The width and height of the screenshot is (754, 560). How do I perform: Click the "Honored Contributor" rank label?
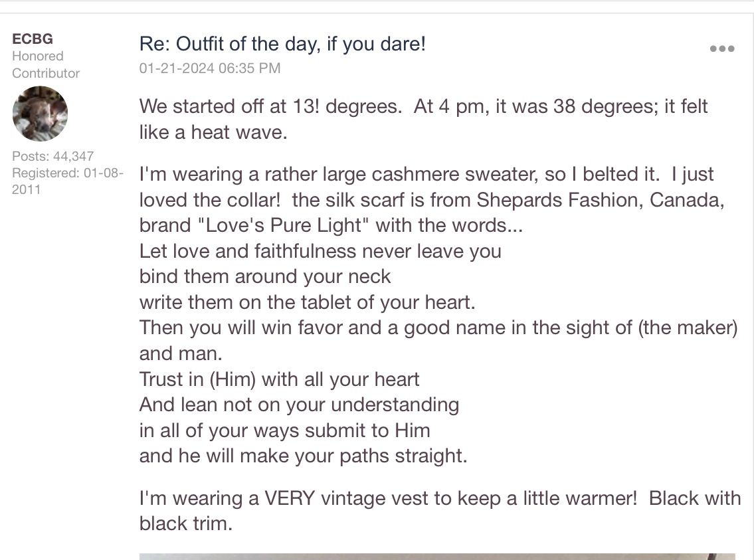(x=45, y=64)
